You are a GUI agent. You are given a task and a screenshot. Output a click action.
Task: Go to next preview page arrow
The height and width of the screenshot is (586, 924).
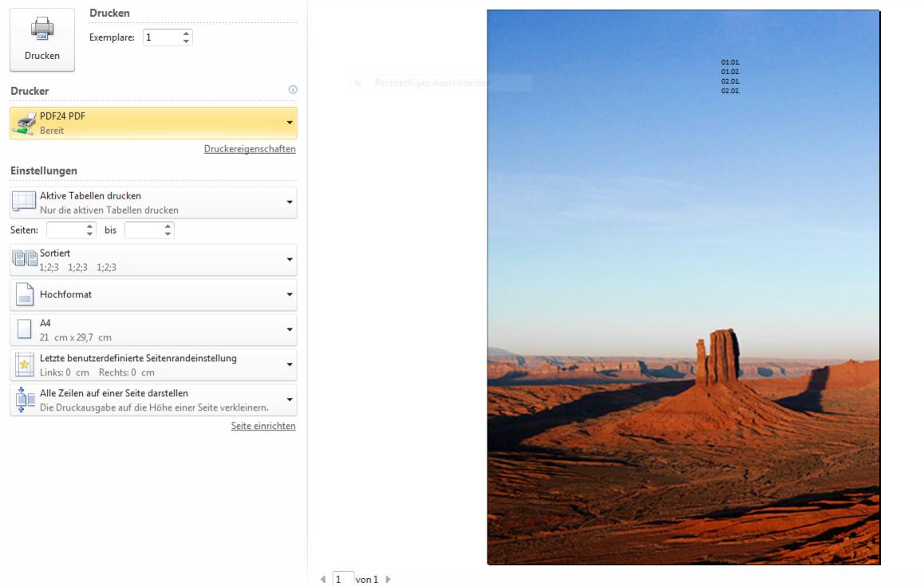[x=388, y=580]
